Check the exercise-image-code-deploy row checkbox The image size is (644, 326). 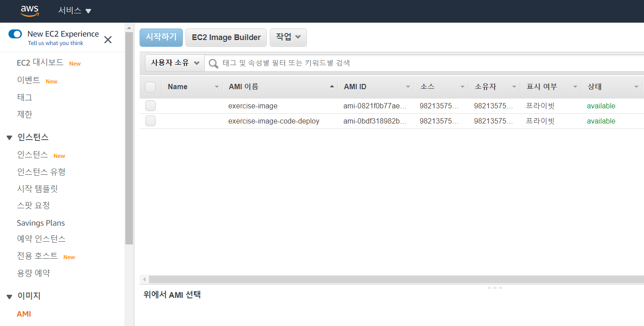(150, 121)
